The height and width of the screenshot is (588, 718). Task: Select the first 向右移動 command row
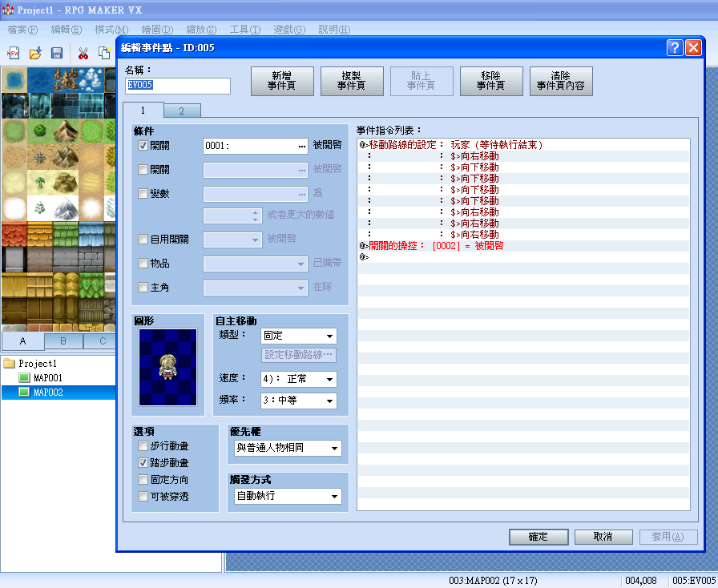pyautogui.click(x=524, y=156)
